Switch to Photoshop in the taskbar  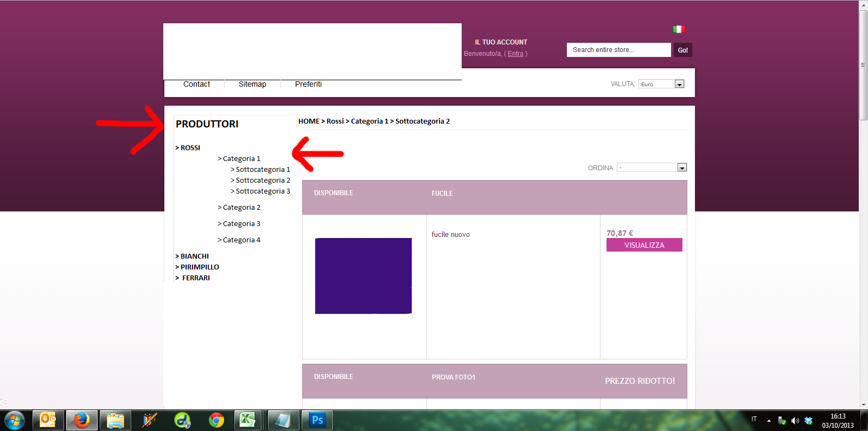[317, 420]
